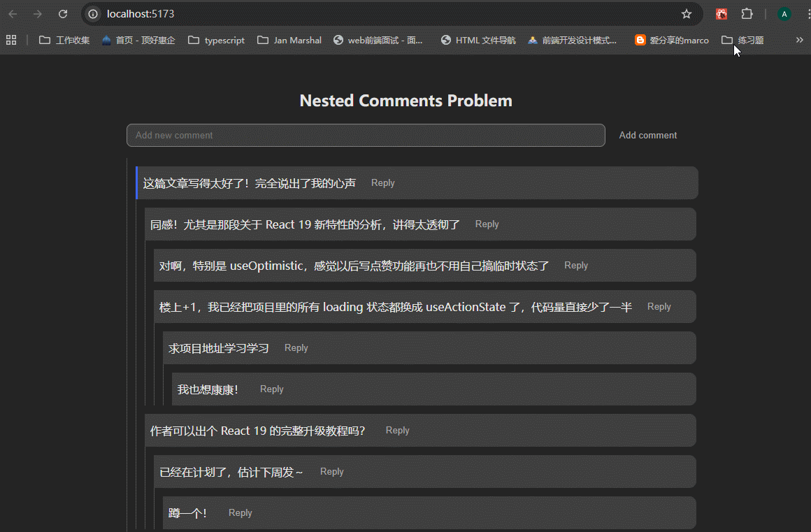Image resolution: width=811 pixels, height=532 pixels.
Task: Open the apps grid icon in bookmarks bar
Action: (11, 40)
